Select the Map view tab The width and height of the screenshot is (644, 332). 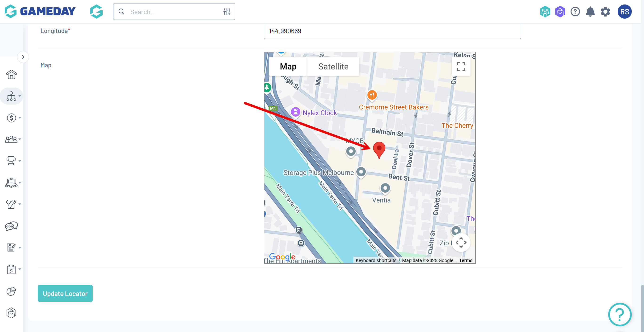pyautogui.click(x=288, y=66)
